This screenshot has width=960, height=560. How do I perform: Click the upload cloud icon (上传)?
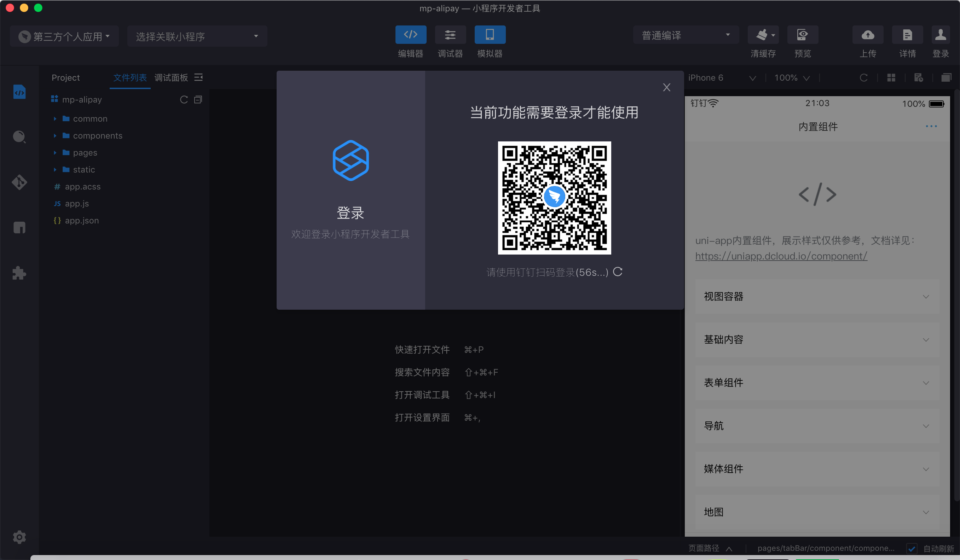867,35
